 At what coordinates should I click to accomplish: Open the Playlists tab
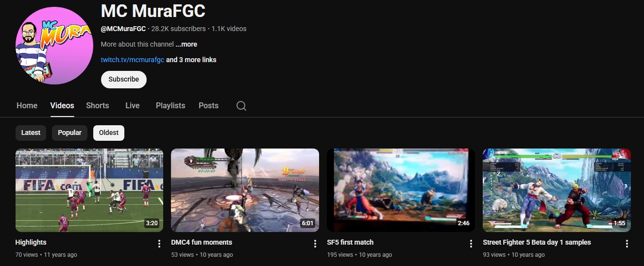click(170, 105)
